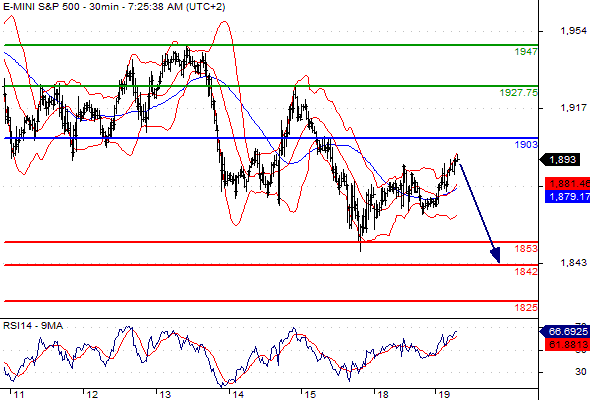
Task: Click the current price tag 1,893
Action: point(561,160)
